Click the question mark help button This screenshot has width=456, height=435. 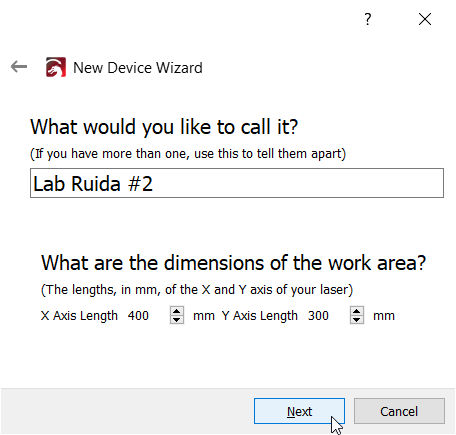[367, 19]
